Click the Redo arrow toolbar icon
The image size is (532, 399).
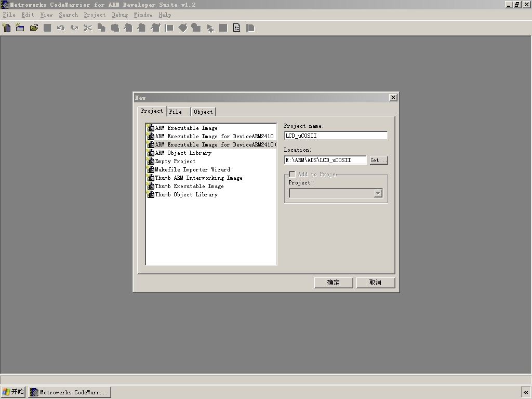pos(74,28)
